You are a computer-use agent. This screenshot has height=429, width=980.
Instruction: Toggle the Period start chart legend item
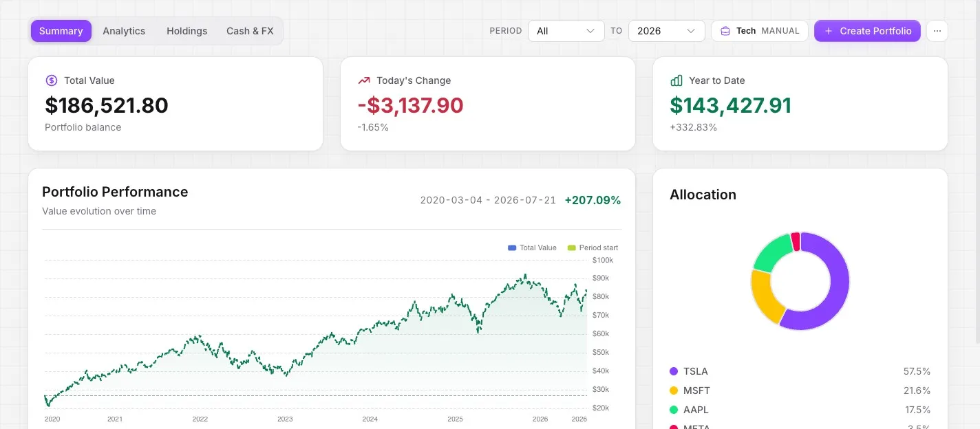point(593,247)
